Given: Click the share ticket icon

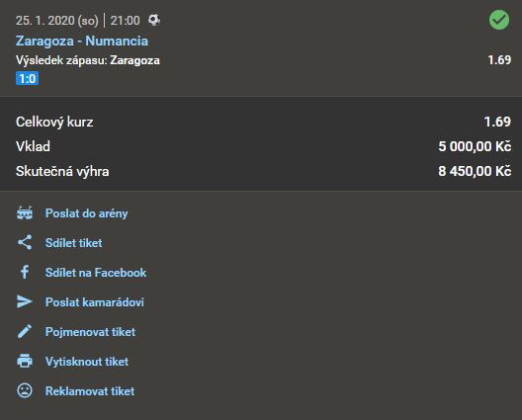Looking at the screenshot, I should tap(25, 242).
